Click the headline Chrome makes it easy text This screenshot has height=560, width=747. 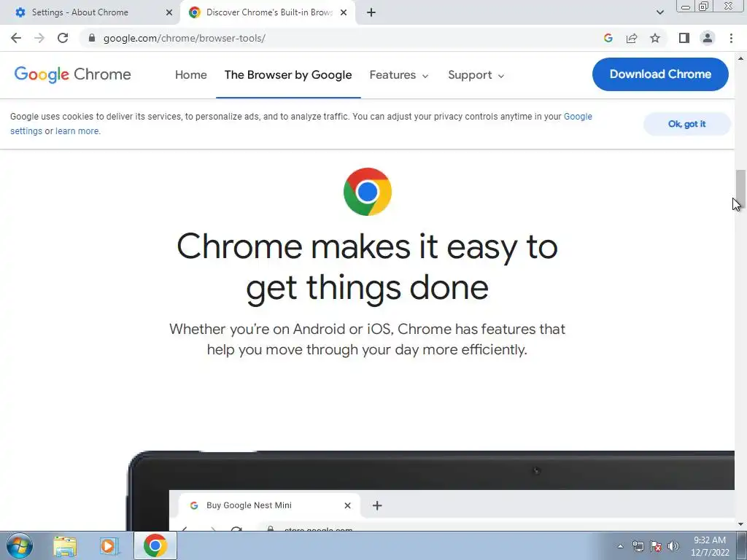368,267
